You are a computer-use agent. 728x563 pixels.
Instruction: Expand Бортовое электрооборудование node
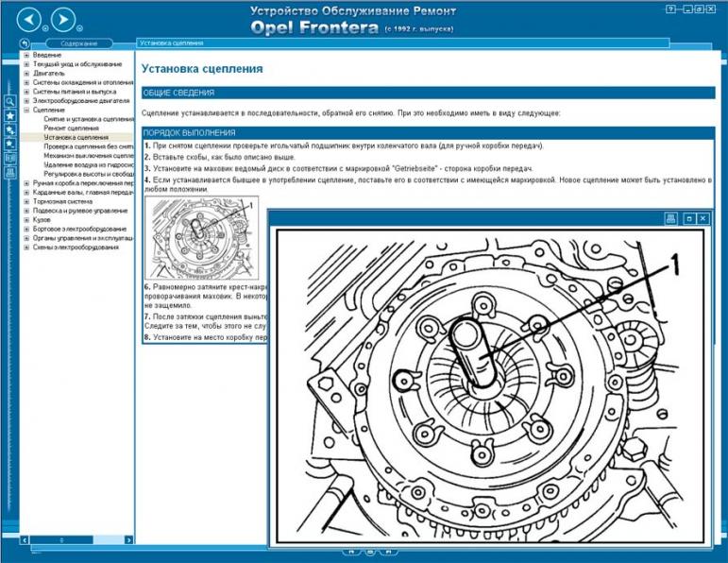27,229
